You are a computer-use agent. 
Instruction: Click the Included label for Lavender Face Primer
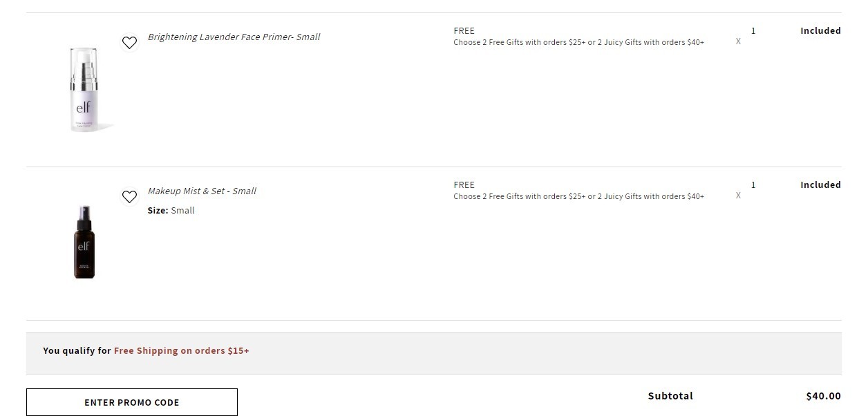click(x=820, y=30)
